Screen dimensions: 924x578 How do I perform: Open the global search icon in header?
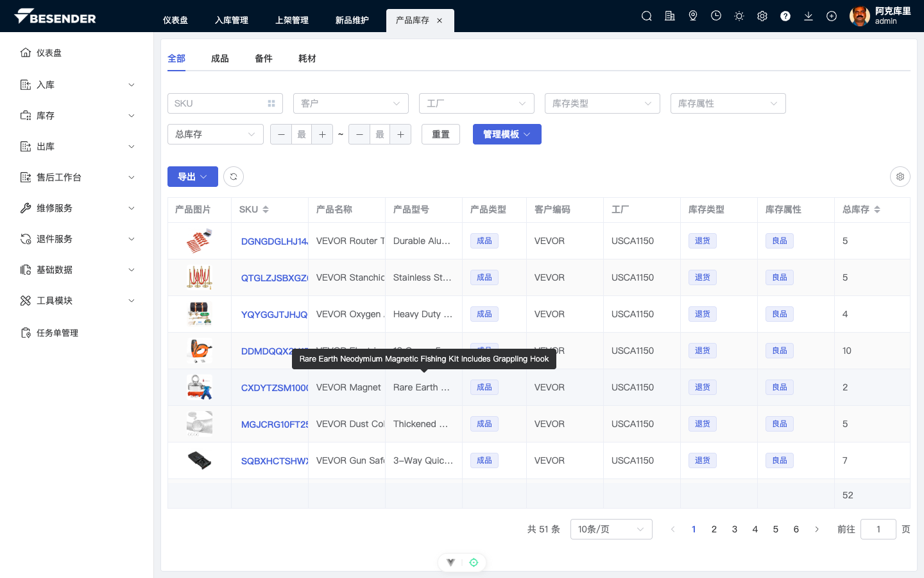[x=647, y=16]
